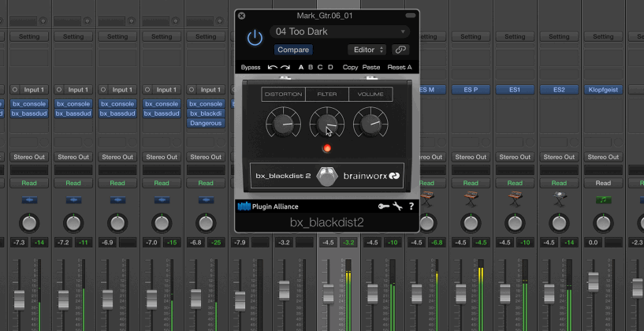The width and height of the screenshot is (644, 331).
Task: Click the brainworx logo on the pedal
Action: pyautogui.click(x=372, y=177)
